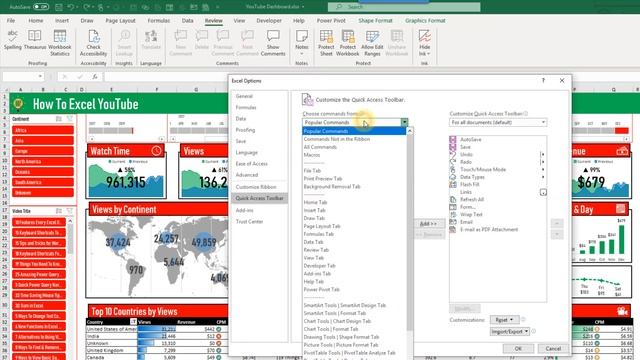The image size is (640, 360).
Task: Choose All Commands from list
Action: point(320,147)
